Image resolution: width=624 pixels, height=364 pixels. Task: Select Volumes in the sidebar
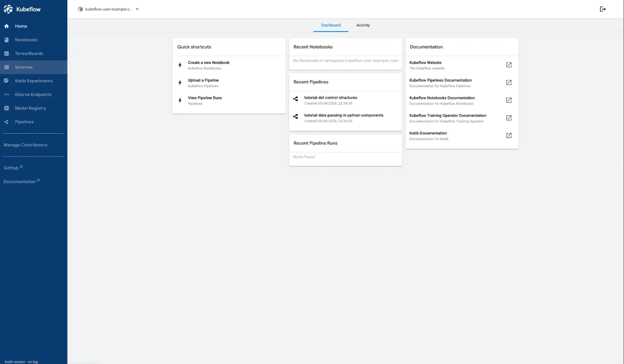click(33, 67)
